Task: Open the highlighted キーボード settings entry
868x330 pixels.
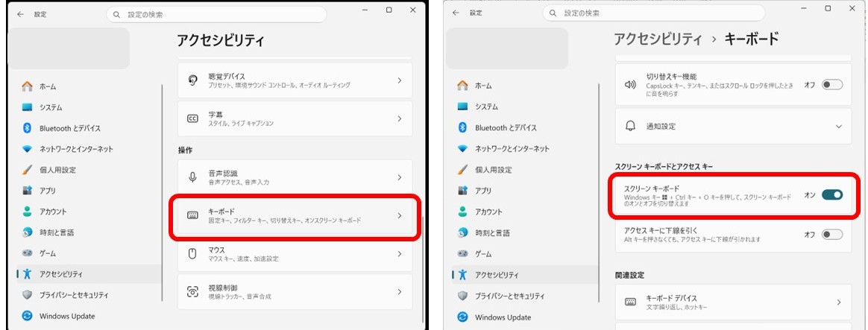Action: (293, 216)
